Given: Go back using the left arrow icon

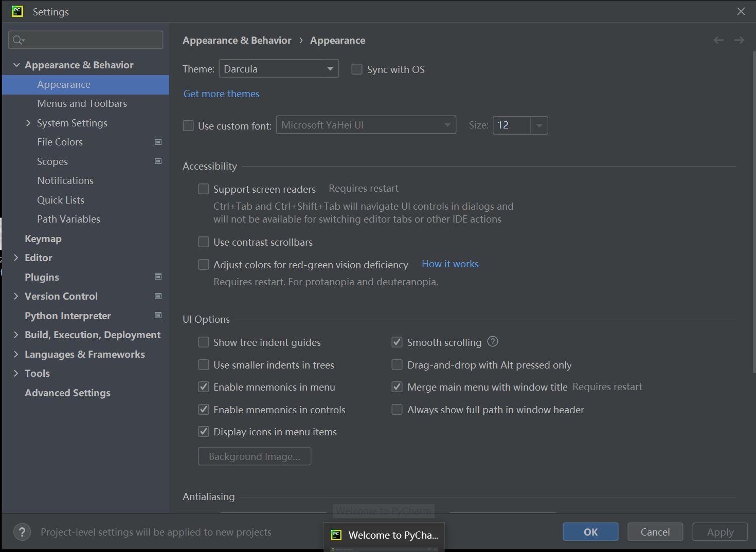Looking at the screenshot, I should pyautogui.click(x=718, y=40).
